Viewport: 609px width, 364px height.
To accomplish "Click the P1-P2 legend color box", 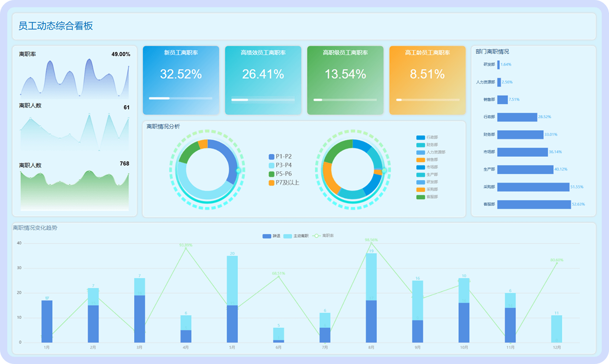I will click(272, 157).
